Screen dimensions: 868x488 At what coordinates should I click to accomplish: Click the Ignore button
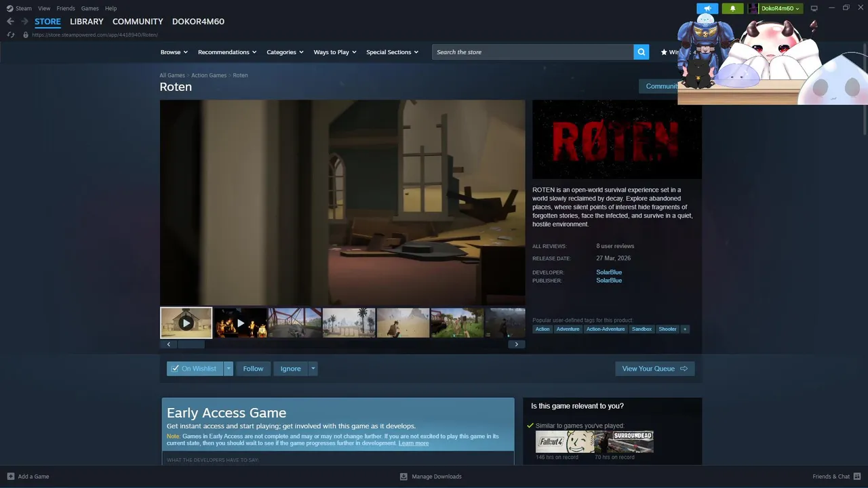tap(290, 369)
